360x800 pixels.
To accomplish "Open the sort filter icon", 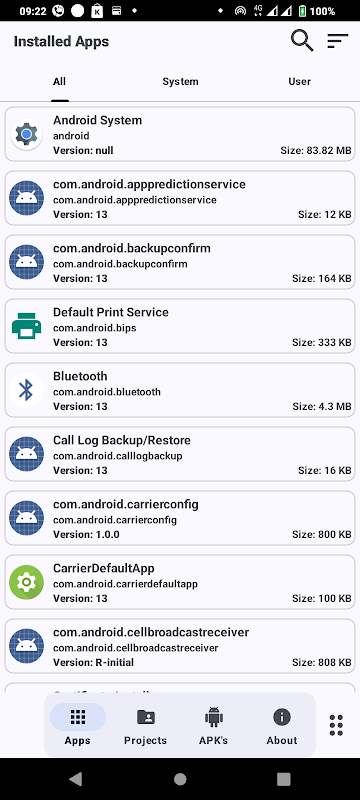I will (338, 41).
